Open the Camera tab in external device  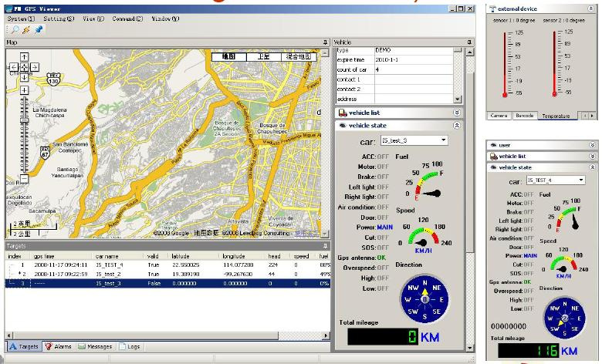point(499,116)
